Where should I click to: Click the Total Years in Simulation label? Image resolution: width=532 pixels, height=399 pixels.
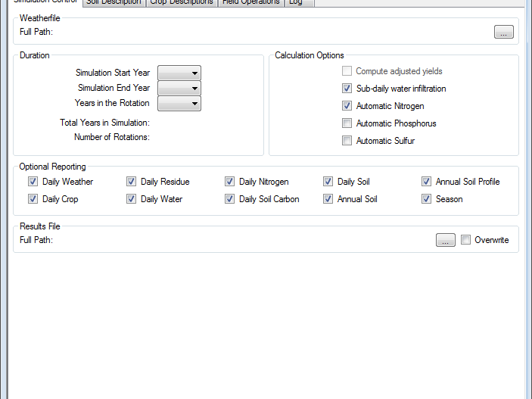click(x=105, y=123)
